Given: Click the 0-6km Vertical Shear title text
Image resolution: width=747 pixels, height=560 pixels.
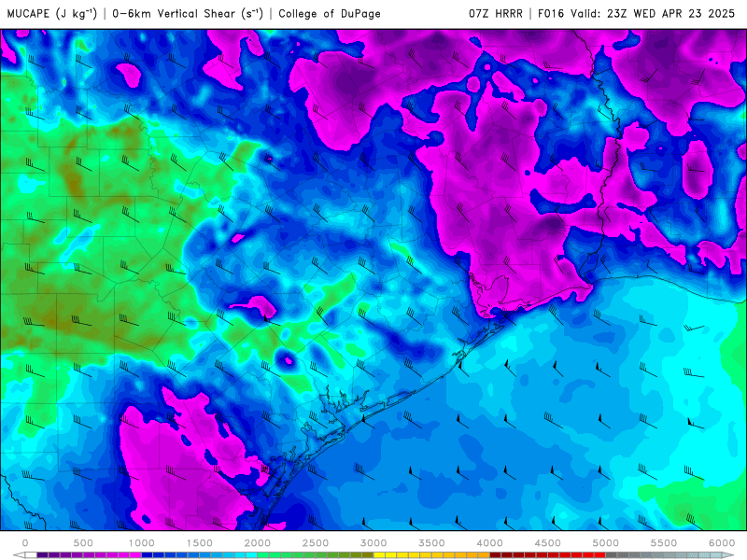Looking at the screenshot, I should (188, 13).
